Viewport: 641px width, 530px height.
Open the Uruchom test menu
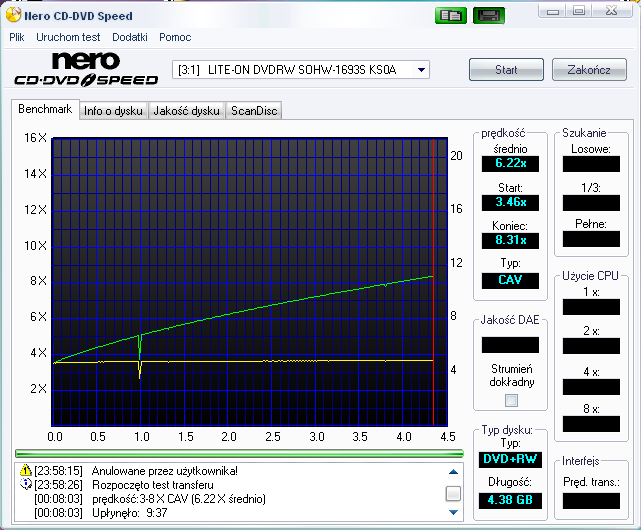[68, 37]
